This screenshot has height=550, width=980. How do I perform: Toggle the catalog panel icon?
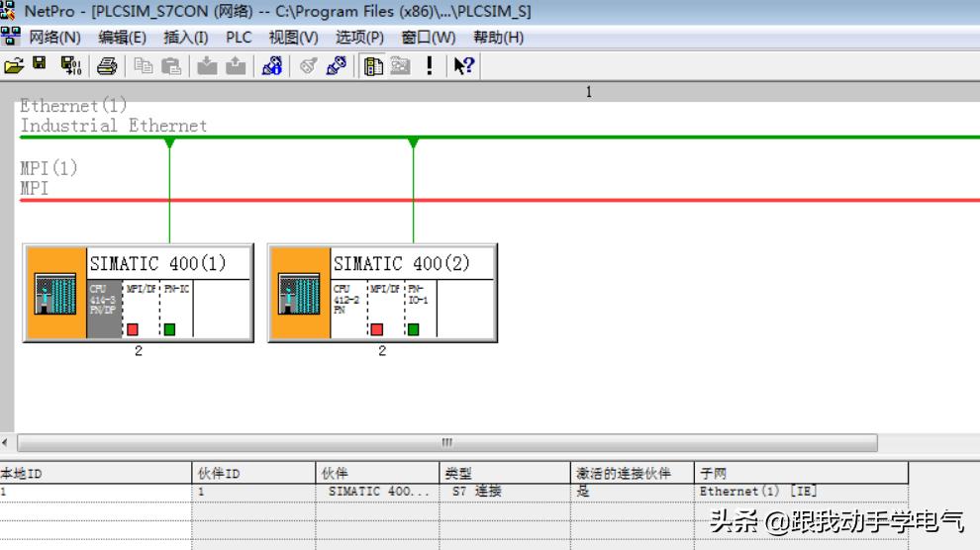[x=373, y=65]
